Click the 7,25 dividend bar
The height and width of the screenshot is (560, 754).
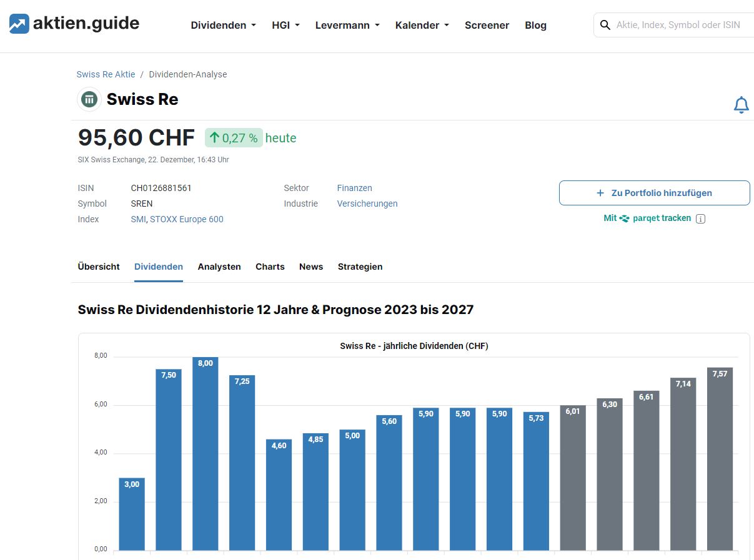point(242,463)
